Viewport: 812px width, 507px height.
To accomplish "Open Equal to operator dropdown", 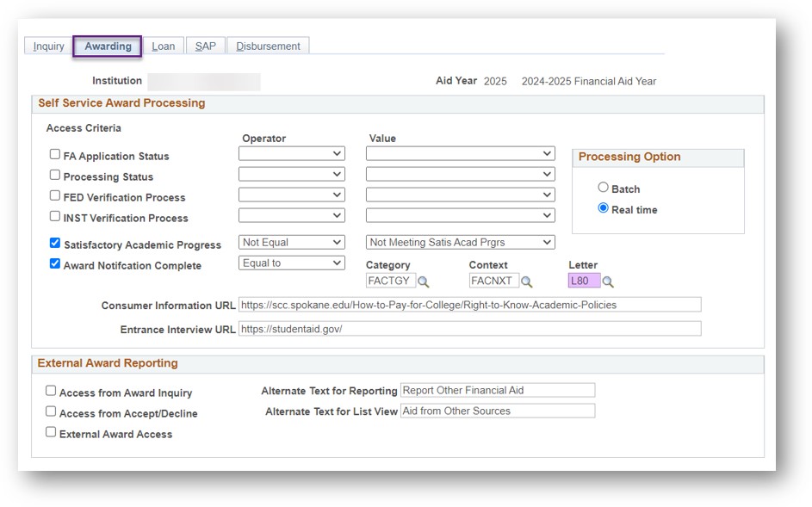I will point(292,263).
